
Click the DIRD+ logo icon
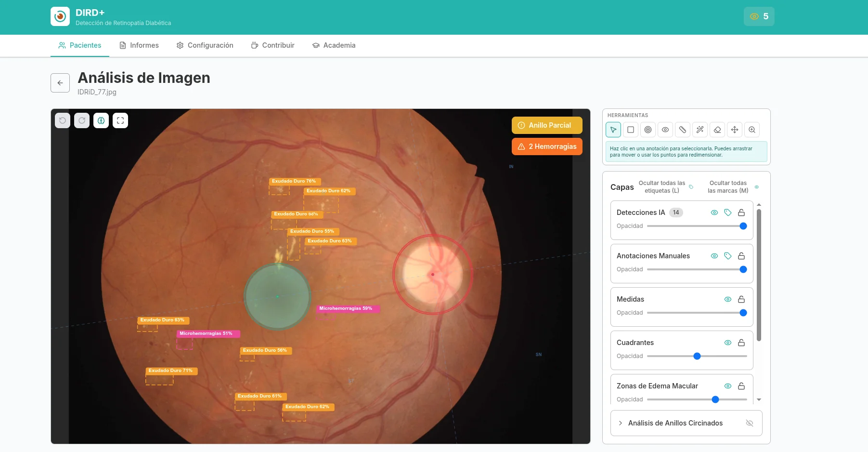tap(60, 16)
